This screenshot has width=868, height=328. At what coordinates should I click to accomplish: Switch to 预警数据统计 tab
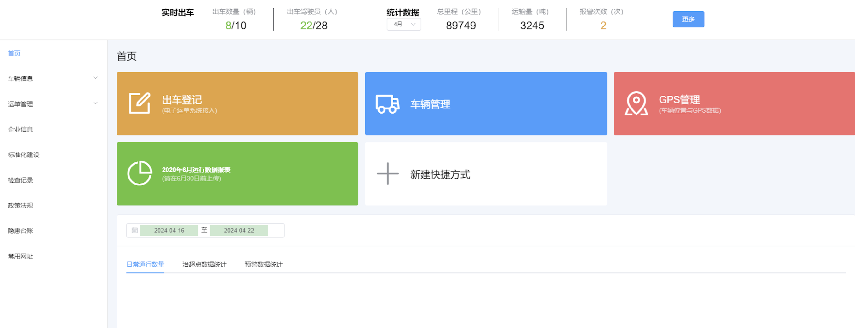[x=264, y=264]
